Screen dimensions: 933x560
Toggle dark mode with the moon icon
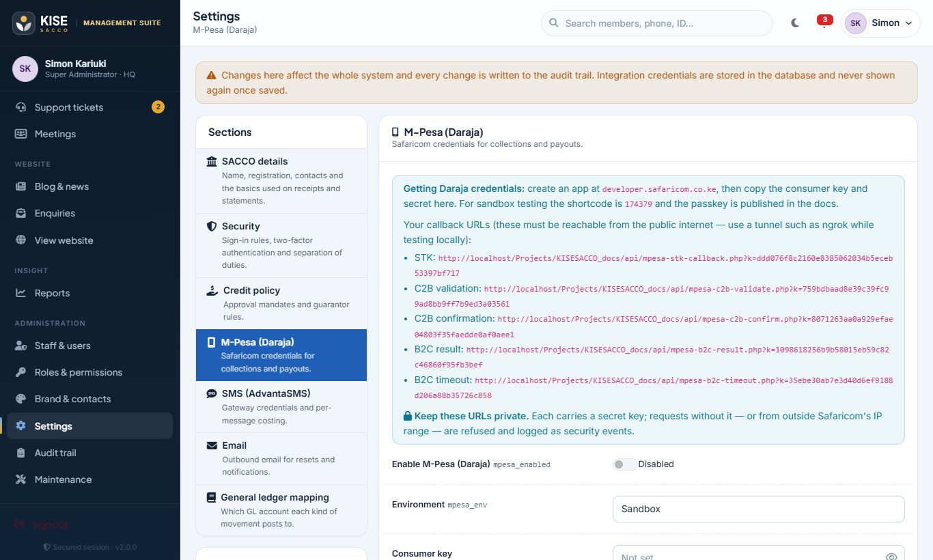point(795,23)
